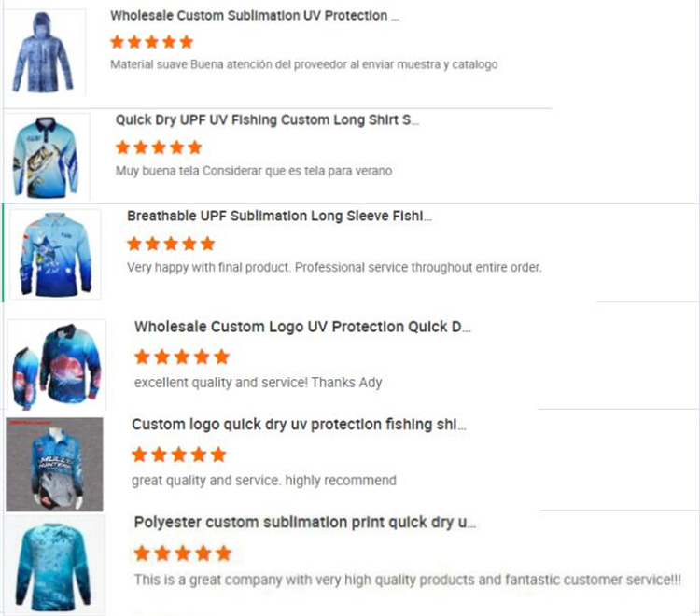Click stars under Wholesale Custom Logo listing
The height and width of the screenshot is (616, 700).
pyautogui.click(x=181, y=357)
